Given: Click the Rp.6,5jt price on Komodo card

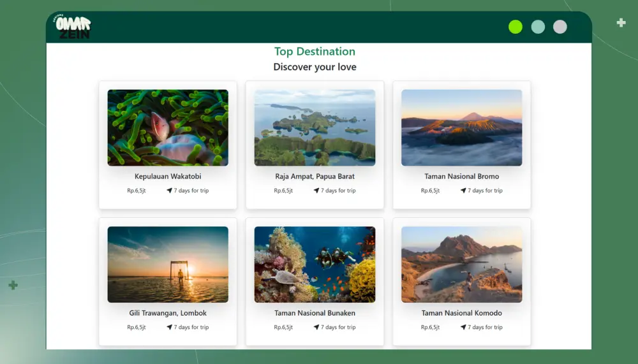Looking at the screenshot, I should (430, 328).
